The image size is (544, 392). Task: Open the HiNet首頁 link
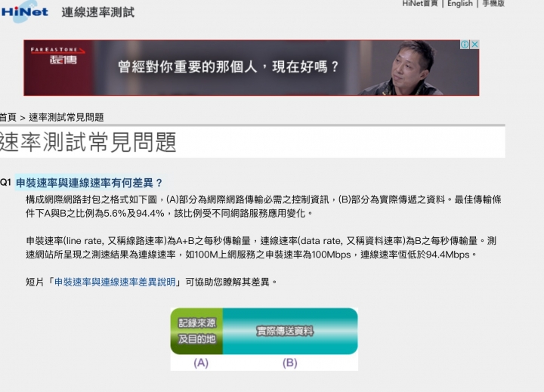coord(420,4)
